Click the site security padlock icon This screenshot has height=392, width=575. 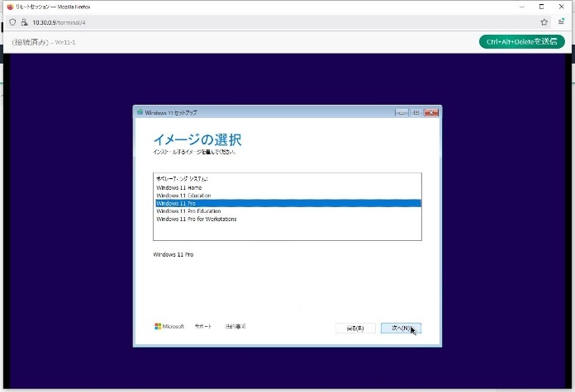click(x=25, y=22)
